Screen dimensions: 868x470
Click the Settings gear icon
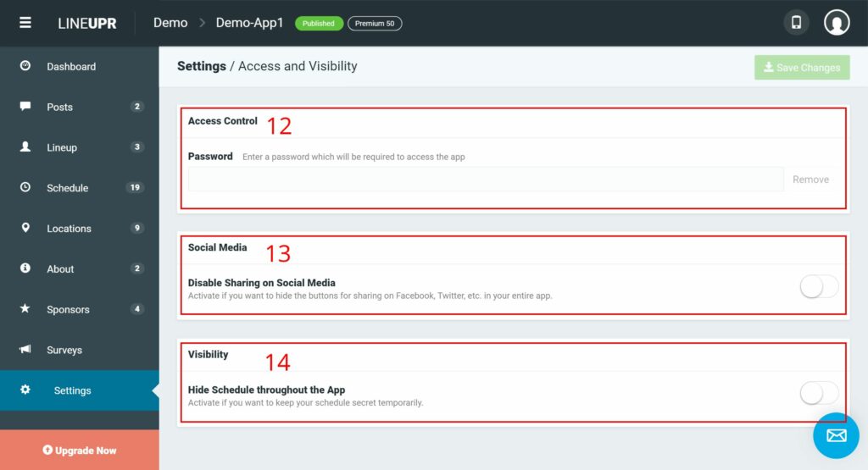coord(25,390)
